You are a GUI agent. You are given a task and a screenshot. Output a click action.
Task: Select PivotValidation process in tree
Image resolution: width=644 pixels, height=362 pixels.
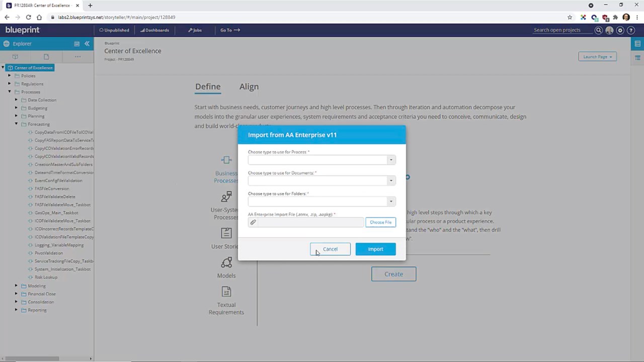tap(49, 253)
